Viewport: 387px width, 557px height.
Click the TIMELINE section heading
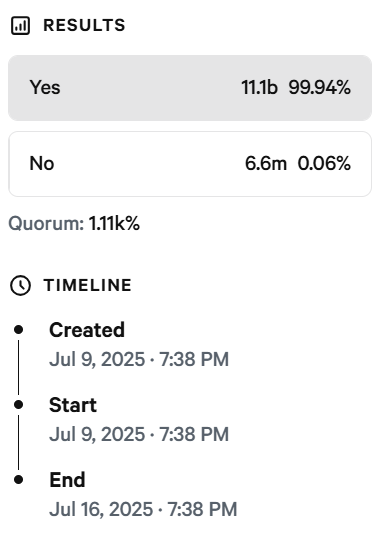(87, 285)
